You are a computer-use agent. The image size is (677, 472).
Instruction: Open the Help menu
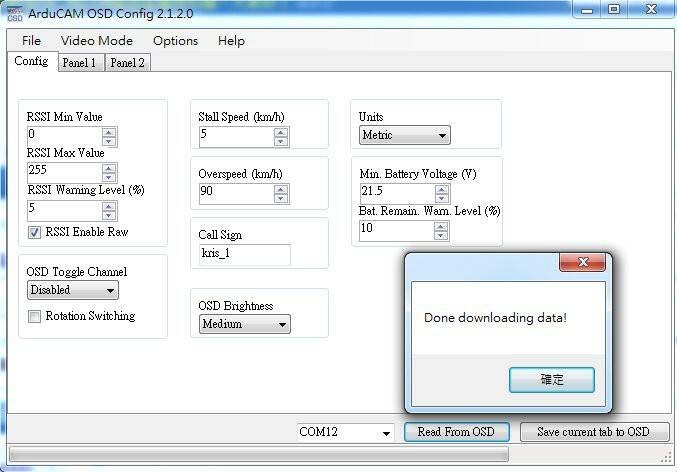coord(231,41)
